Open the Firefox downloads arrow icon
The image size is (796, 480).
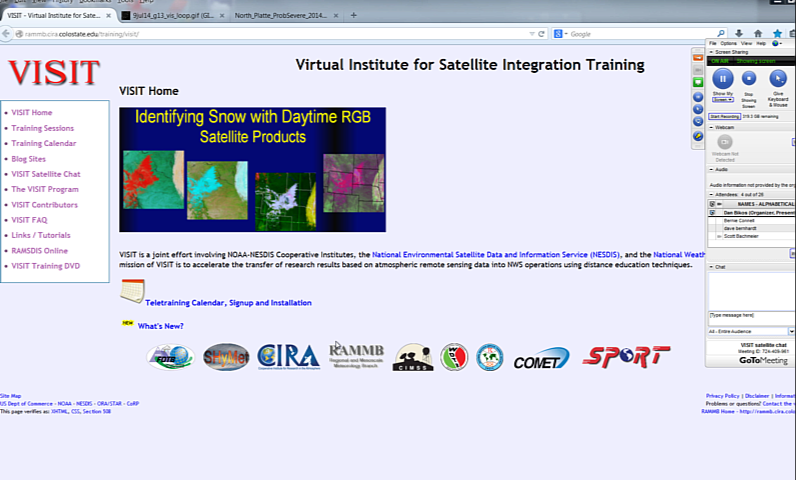tap(738, 33)
